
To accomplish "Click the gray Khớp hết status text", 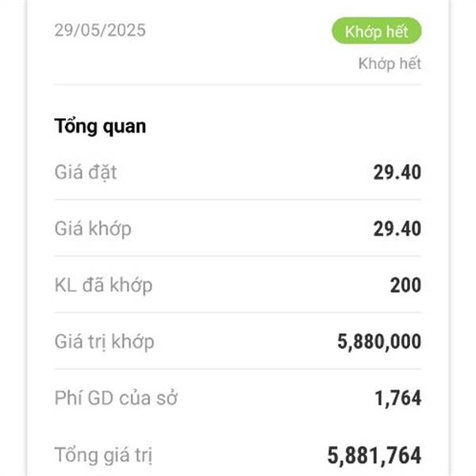I will (x=389, y=63).
